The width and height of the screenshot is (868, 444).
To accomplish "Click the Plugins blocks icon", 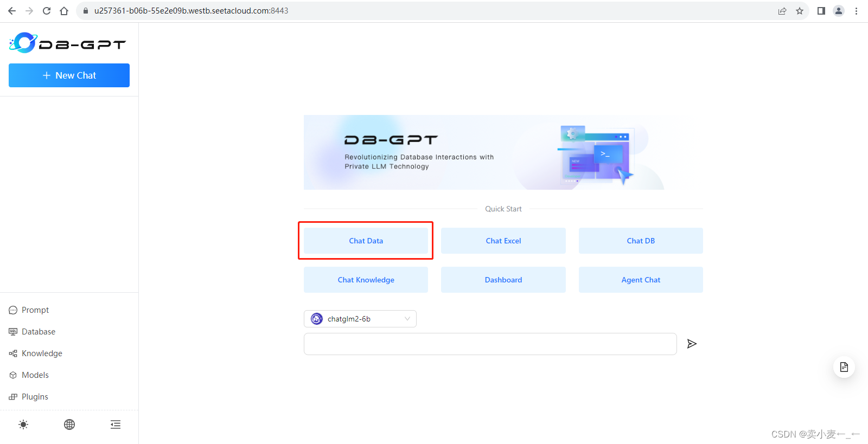I will pyautogui.click(x=13, y=397).
